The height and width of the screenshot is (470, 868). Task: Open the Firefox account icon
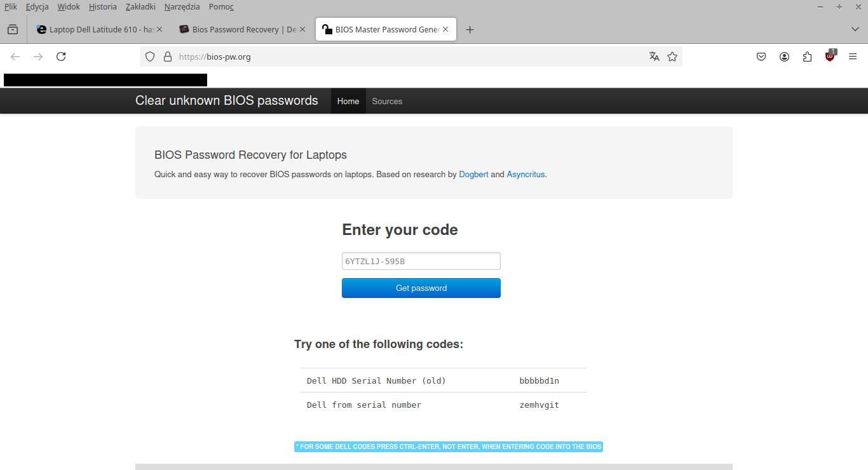pos(784,57)
